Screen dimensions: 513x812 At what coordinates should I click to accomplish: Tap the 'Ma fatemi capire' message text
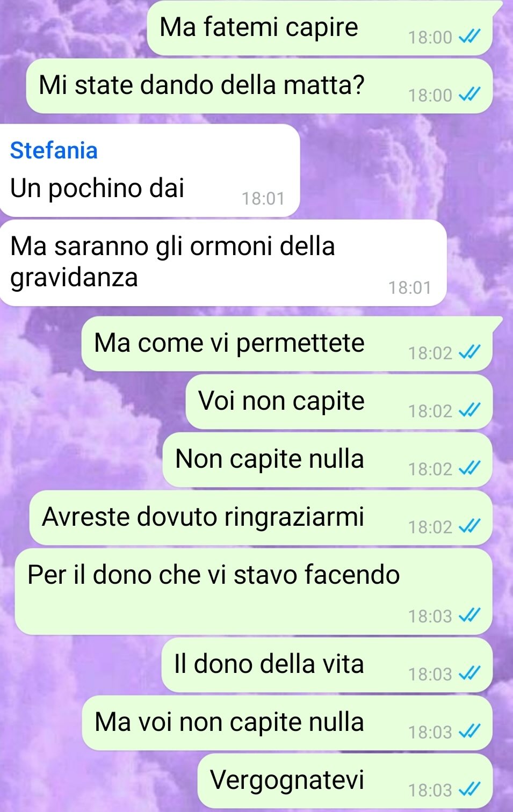[x=259, y=27]
